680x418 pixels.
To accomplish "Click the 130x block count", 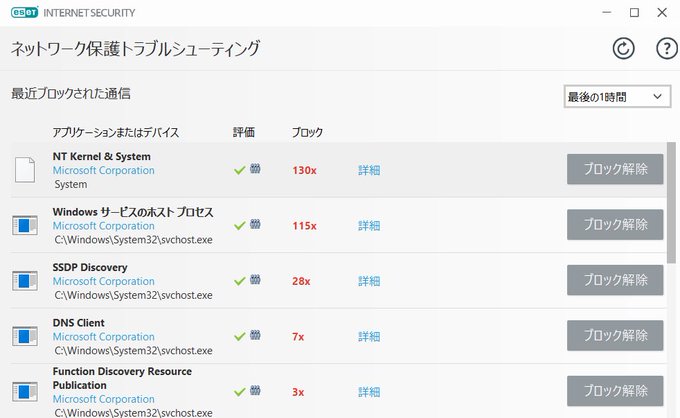I will [304, 170].
